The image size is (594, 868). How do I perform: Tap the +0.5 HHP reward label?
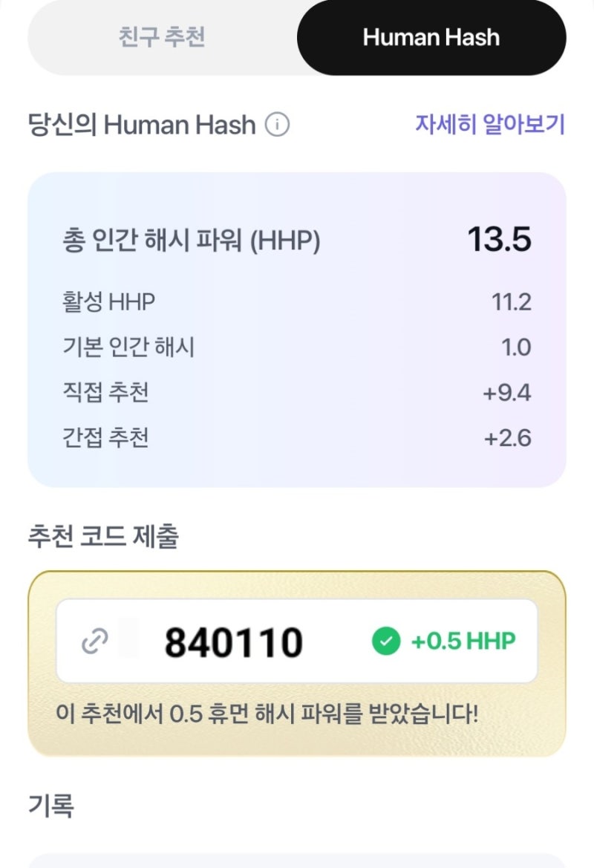463,641
